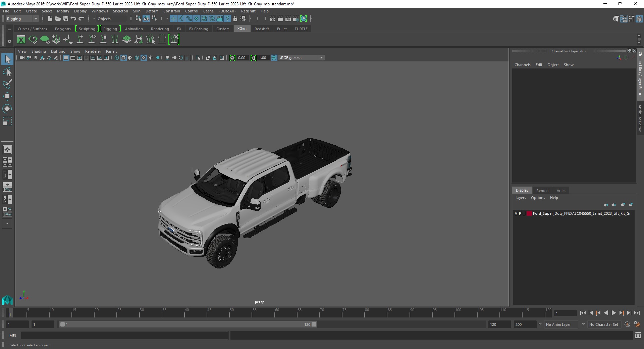Screen dimensions: 644x349
Task: Activate the Paint Selection tool
Action: [x=7, y=84]
